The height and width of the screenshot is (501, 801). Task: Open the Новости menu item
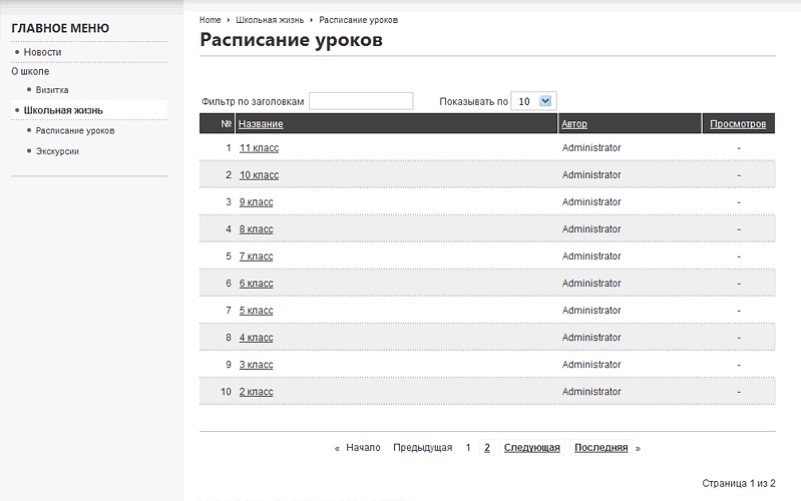coord(43,52)
